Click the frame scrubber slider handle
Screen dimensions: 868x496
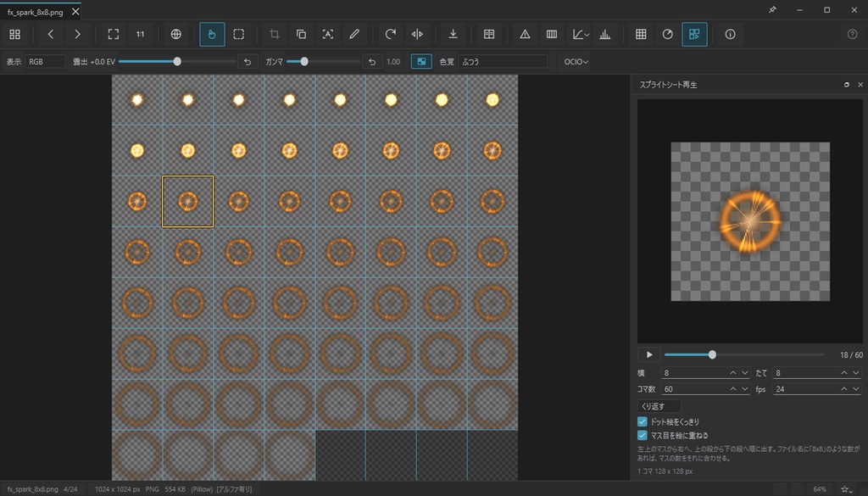pyautogui.click(x=712, y=355)
